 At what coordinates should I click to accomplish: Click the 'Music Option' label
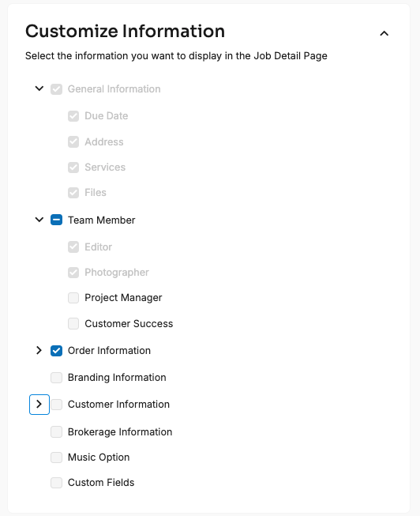click(x=99, y=457)
